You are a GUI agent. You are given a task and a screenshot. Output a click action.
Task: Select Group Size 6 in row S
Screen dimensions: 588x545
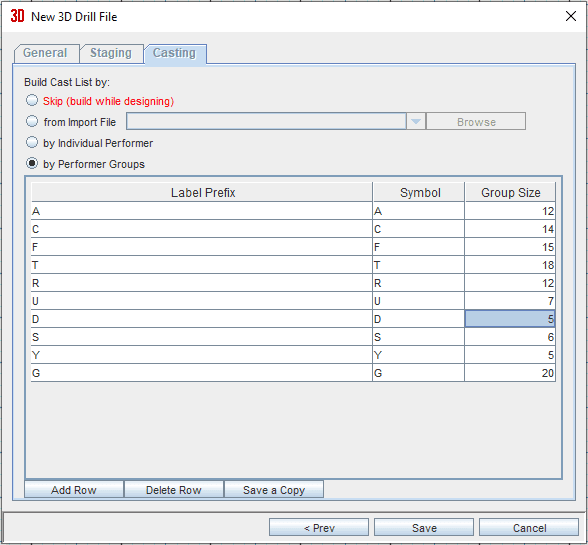pos(510,337)
